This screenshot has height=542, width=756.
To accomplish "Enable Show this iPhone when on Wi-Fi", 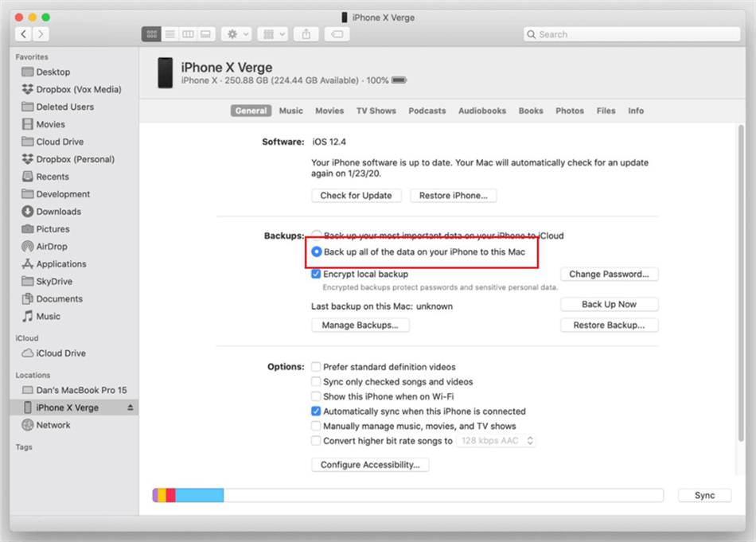I will pyautogui.click(x=316, y=396).
